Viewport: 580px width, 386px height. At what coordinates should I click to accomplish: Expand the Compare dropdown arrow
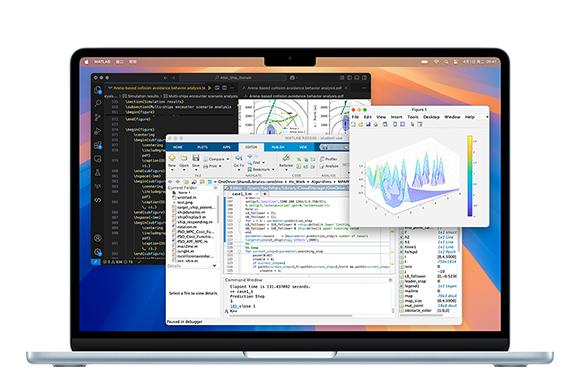point(228,159)
